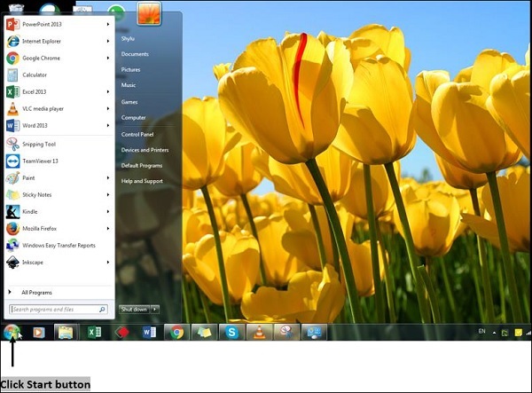Expand Word 2013 jump list arrow
Image resolution: width=532 pixels, height=393 pixels.
pyautogui.click(x=108, y=125)
